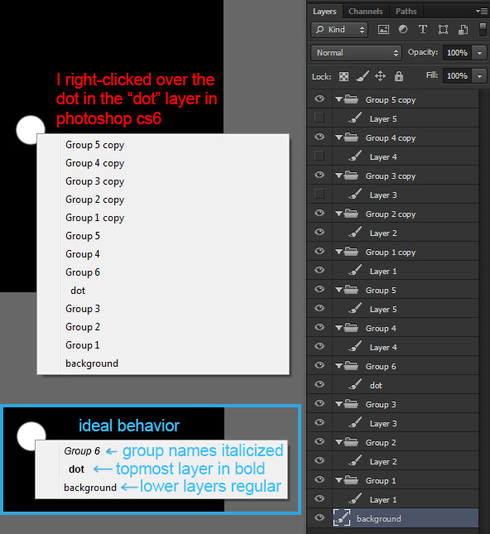Open the Normal blend mode dropdown
Image resolution: width=490 pixels, height=534 pixels.
click(x=356, y=53)
